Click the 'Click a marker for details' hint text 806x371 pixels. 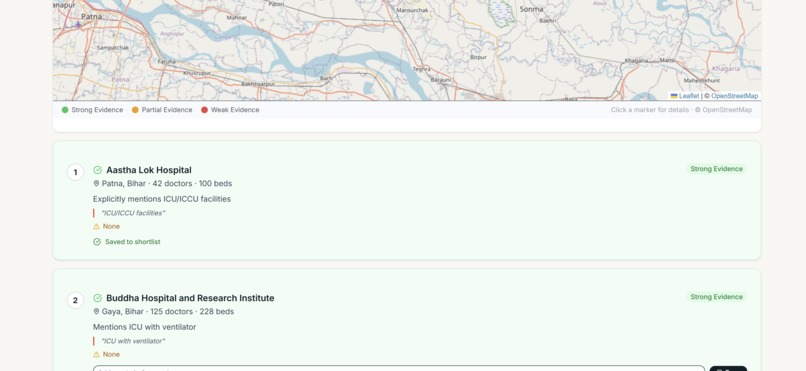650,110
